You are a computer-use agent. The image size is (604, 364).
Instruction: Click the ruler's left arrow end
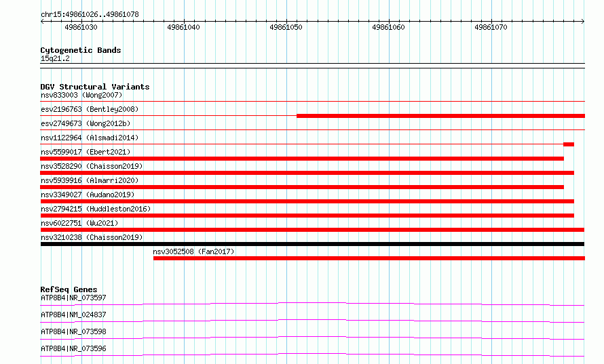pyautogui.click(x=42, y=21)
